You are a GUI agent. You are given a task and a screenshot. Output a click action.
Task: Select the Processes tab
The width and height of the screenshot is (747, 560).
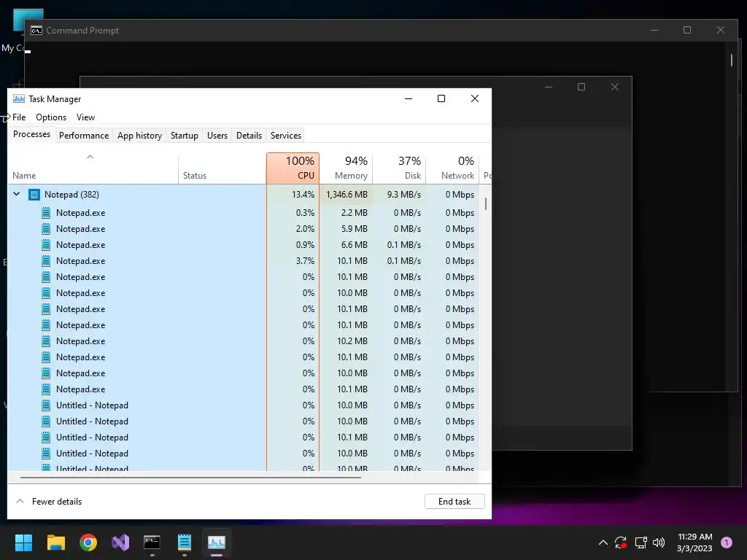[x=31, y=134]
